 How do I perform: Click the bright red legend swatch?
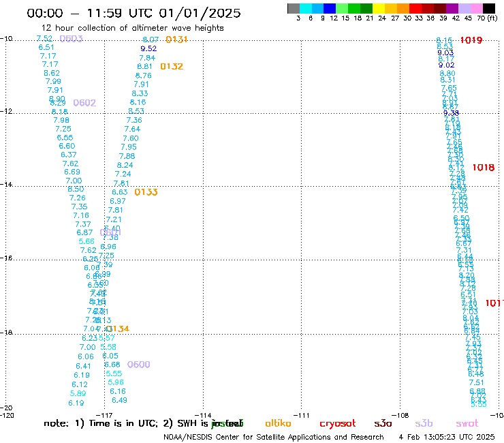click(x=415, y=9)
